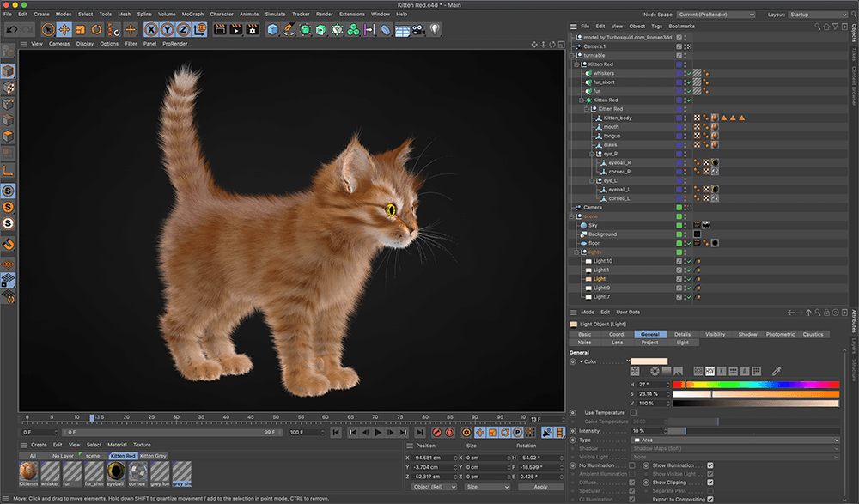Uncheck Show Illumination in light attributes
Screen dimensions: 859x504
pos(710,465)
